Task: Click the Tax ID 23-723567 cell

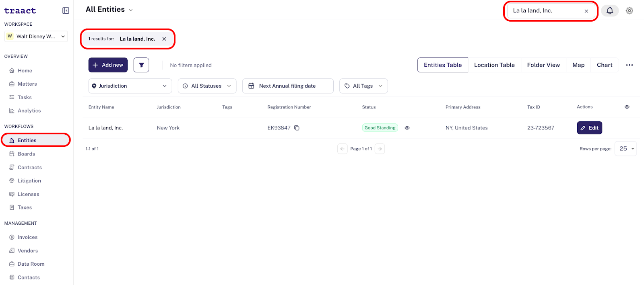Action: (x=541, y=128)
